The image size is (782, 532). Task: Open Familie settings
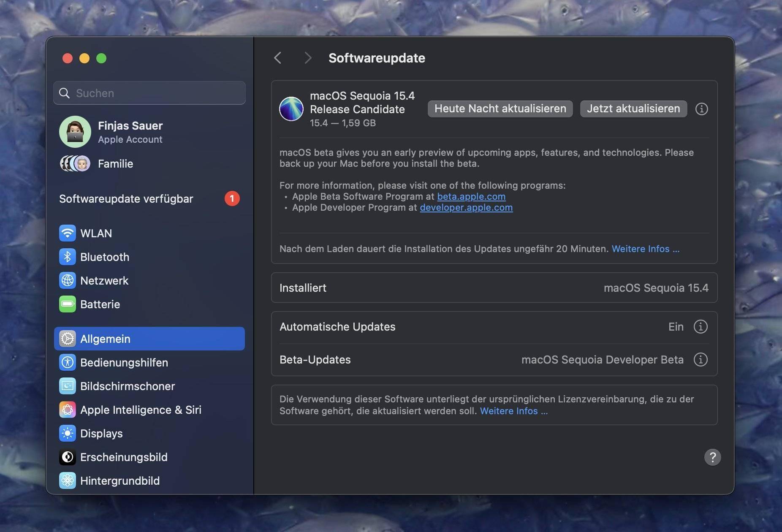pos(149,163)
